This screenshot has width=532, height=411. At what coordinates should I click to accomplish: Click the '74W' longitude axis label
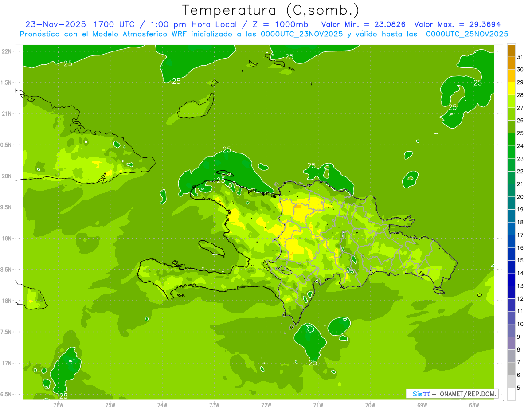(x=162, y=405)
